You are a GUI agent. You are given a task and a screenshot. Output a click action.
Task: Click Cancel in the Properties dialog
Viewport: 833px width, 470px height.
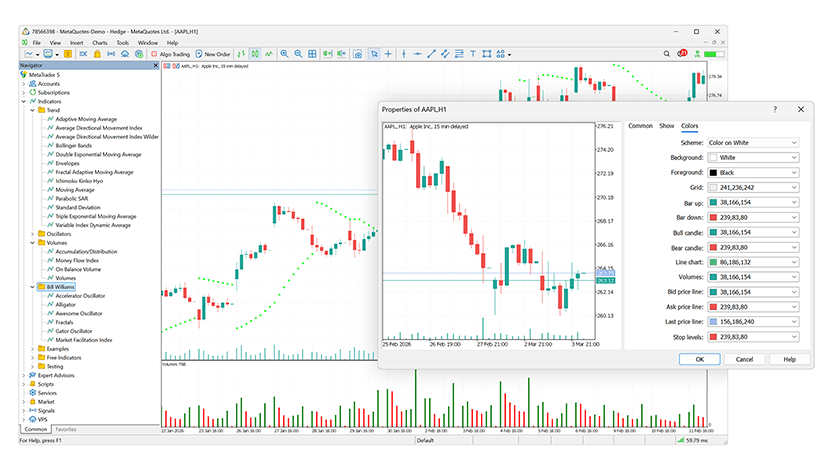[744, 360]
